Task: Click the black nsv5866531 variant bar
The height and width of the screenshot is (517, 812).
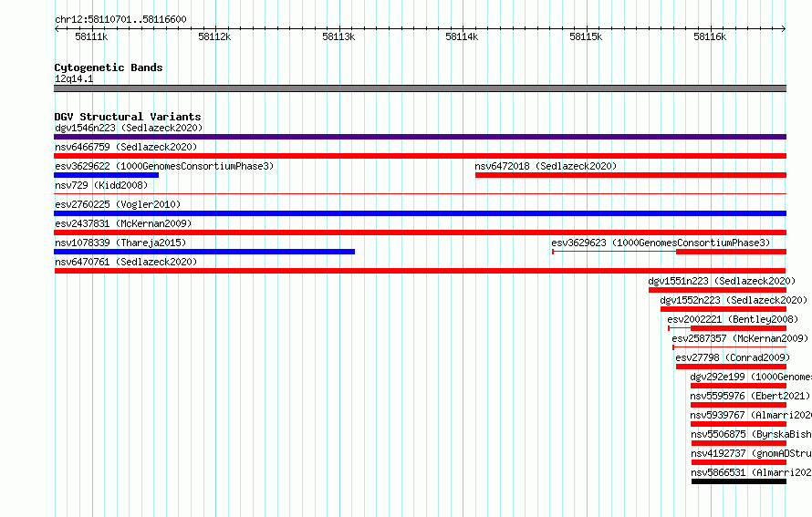Action: 739,481
